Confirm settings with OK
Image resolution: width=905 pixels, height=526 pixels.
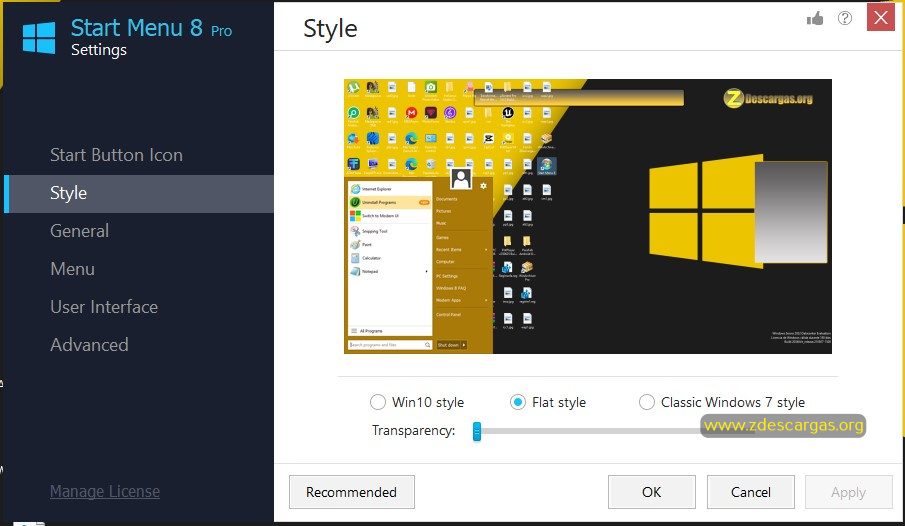652,492
